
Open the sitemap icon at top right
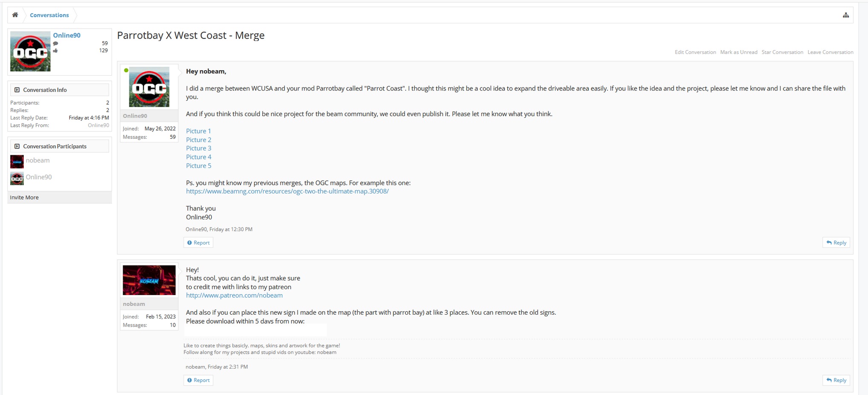point(845,15)
